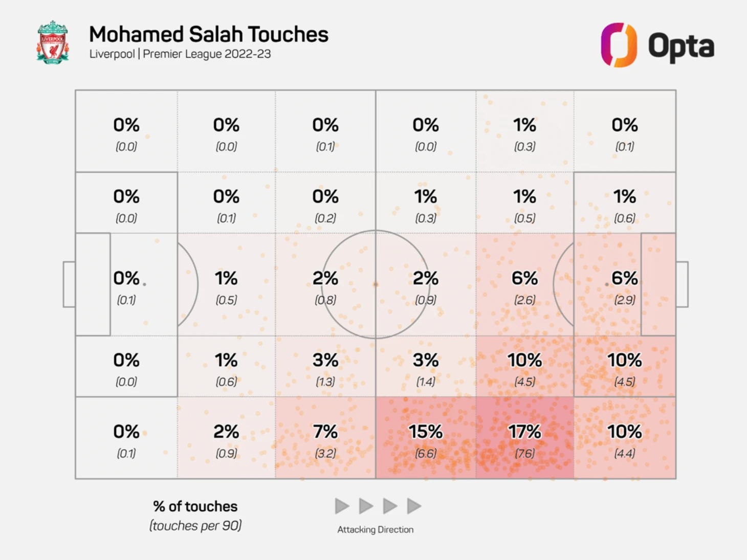Click the last attacking direction arrow
The height and width of the screenshot is (560, 747).
point(414,506)
